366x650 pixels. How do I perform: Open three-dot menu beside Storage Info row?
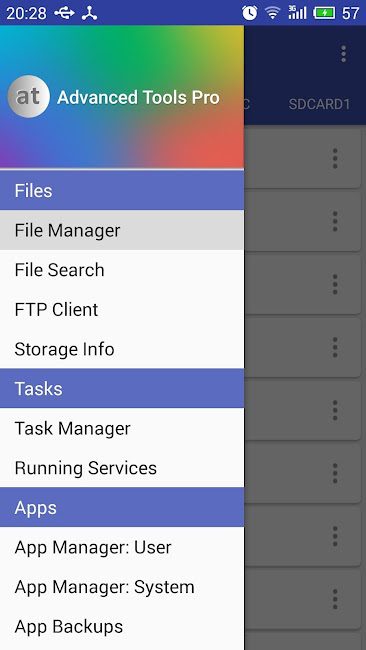pos(335,347)
